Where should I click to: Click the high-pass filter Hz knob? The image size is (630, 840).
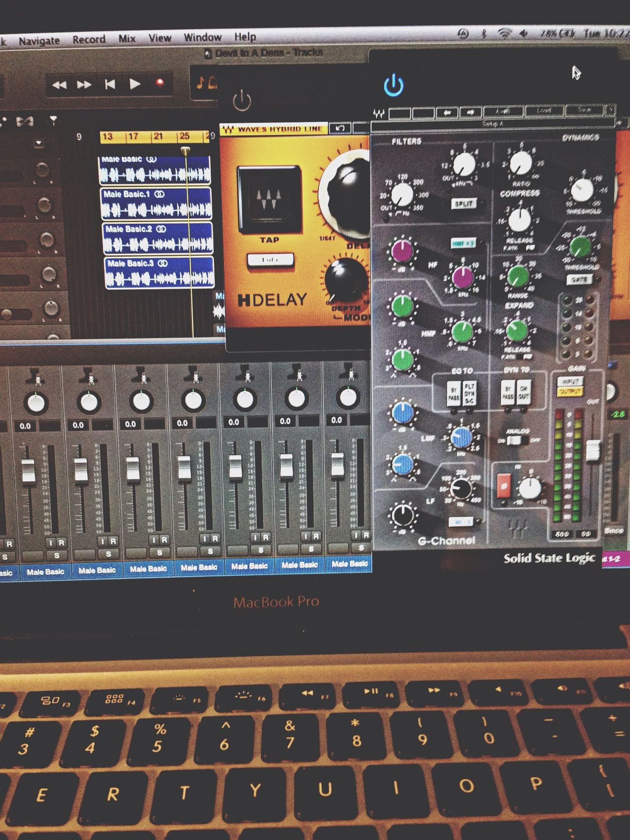point(403,194)
